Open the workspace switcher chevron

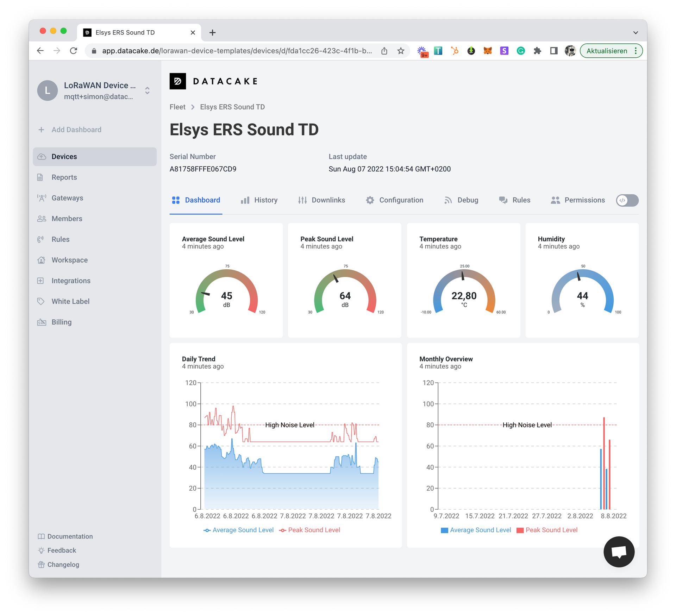(x=147, y=90)
